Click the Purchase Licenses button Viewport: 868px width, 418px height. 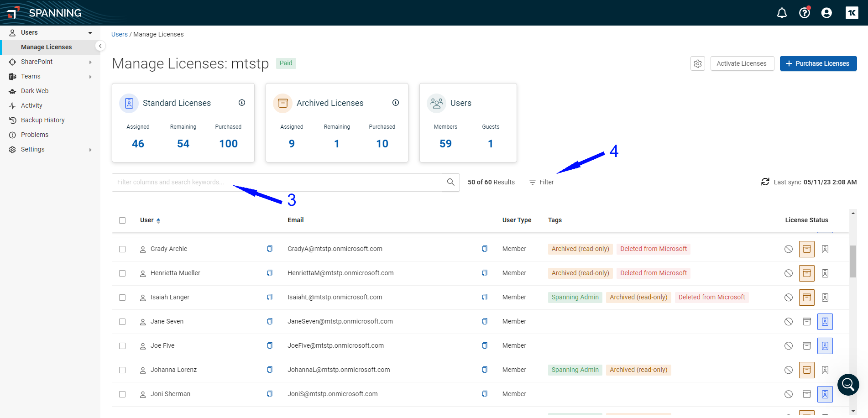click(818, 63)
